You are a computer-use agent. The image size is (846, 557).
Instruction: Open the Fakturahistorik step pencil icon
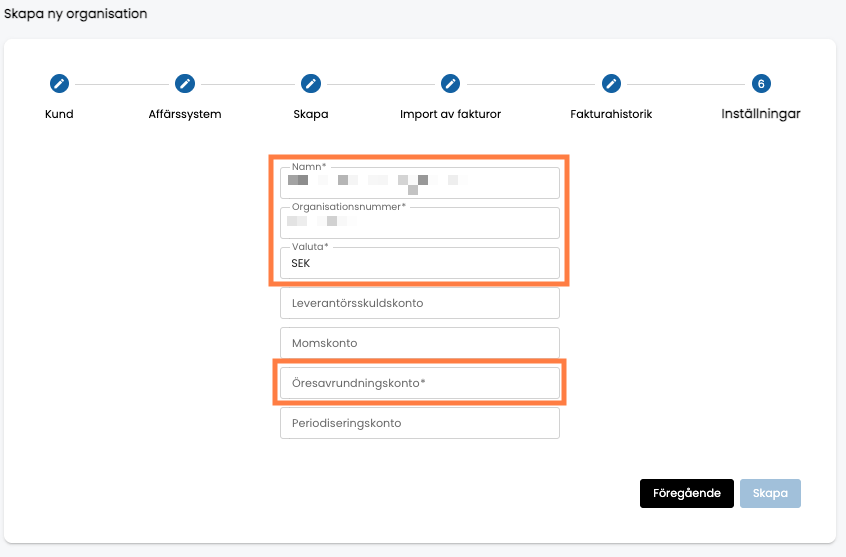pos(611,84)
